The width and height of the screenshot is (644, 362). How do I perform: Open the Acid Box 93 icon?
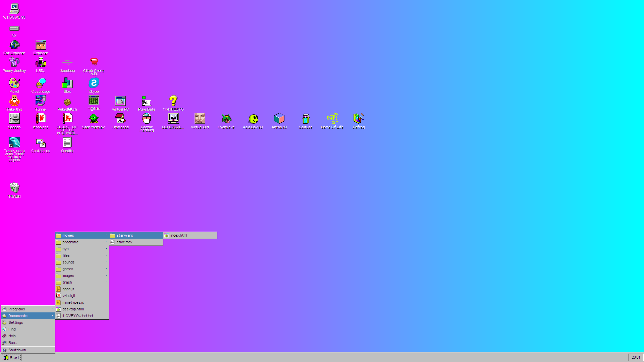pyautogui.click(x=253, y=119)
